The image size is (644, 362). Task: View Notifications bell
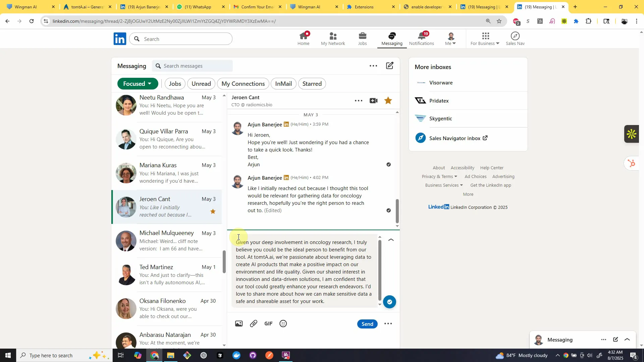click(422, 39)
